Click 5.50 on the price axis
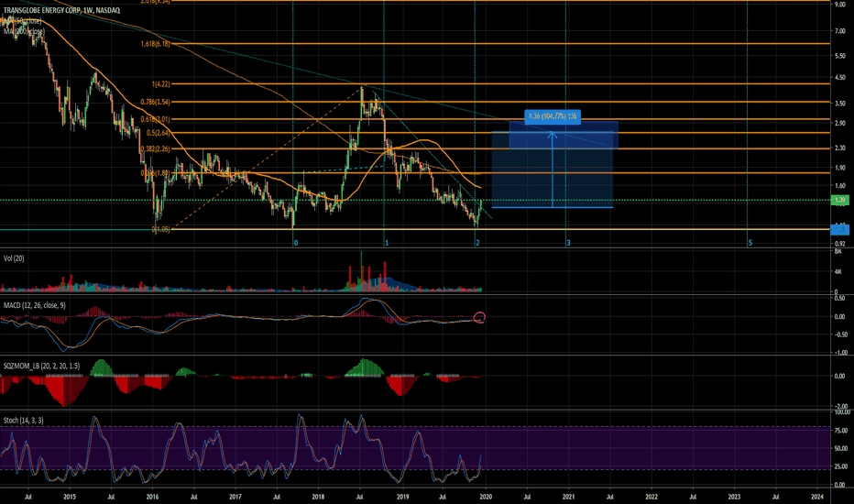The height and width of the screenshot is (504, 854). click(840, 57)
